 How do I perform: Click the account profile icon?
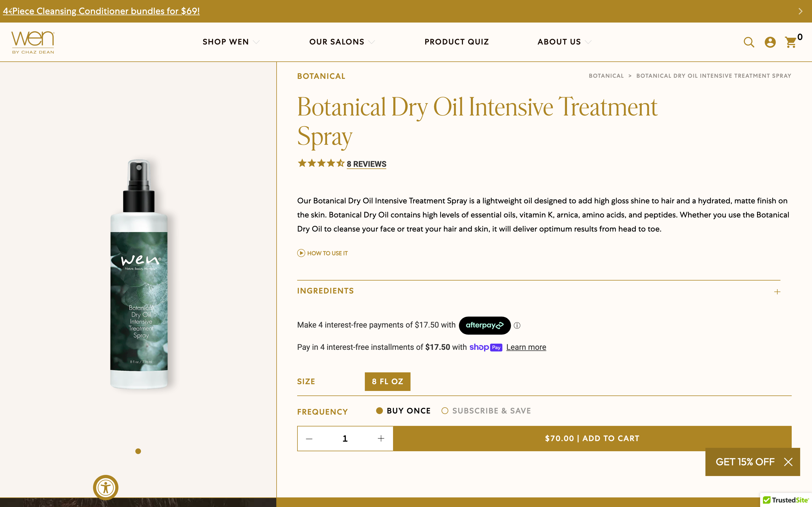pos(770,42)
